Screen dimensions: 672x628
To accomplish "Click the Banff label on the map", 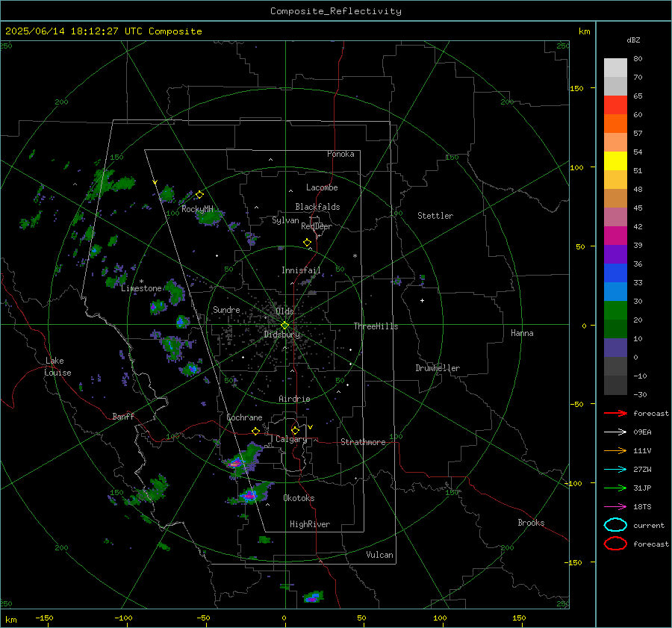I will pos(123,416).
